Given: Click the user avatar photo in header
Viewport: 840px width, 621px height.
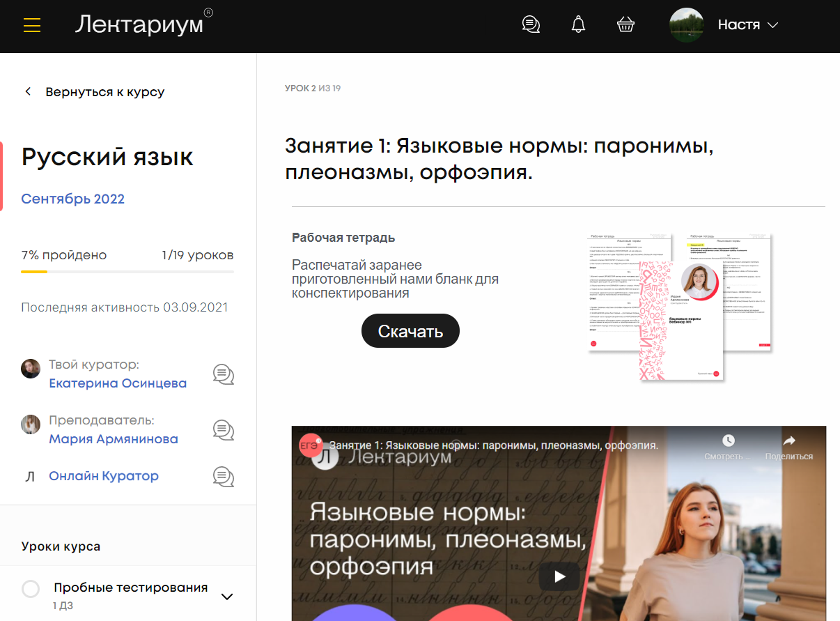Looking at the screenshot, I should 687,25.
